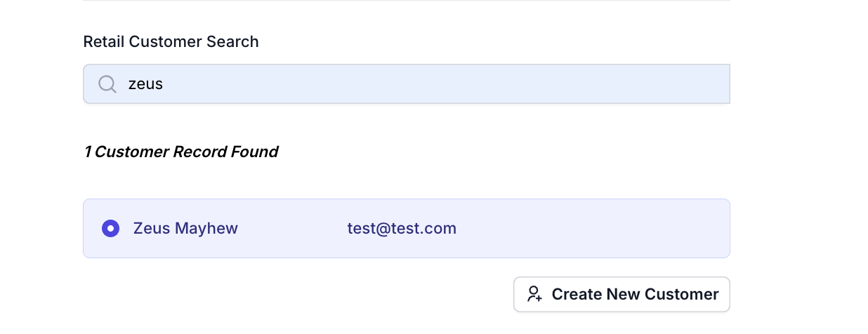The height and width of the screenshot is (334, 868).
Task: Click the add-person icon on Create New Customer
Action: point(534,294)
